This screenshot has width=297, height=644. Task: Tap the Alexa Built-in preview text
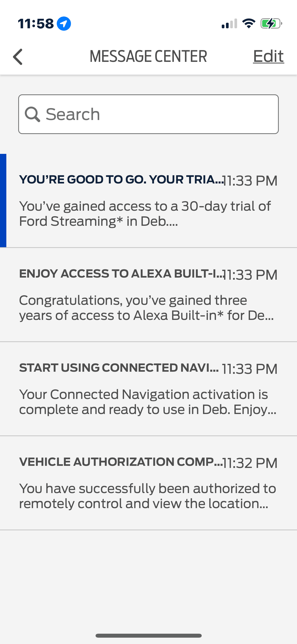coord(147,308)
